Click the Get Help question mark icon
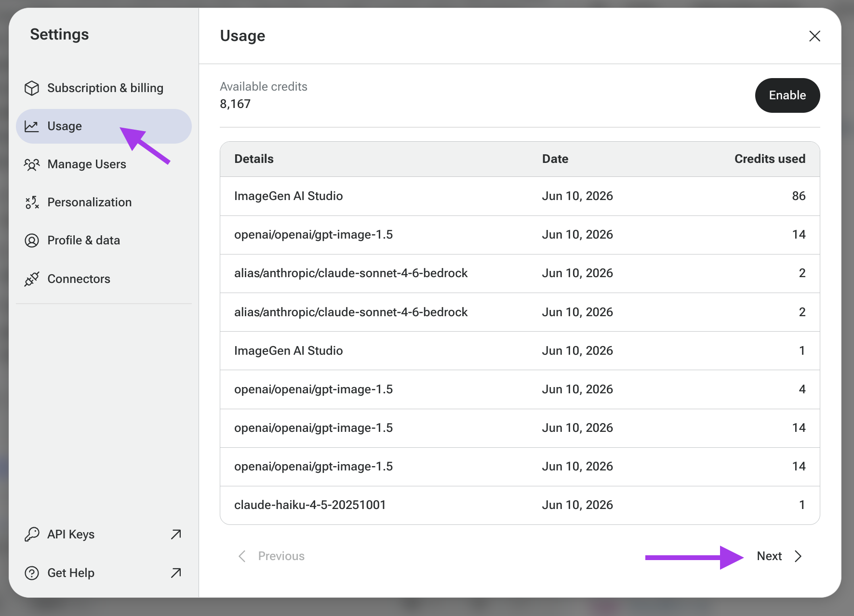This screenshot has width=854, height=616. 32,573
